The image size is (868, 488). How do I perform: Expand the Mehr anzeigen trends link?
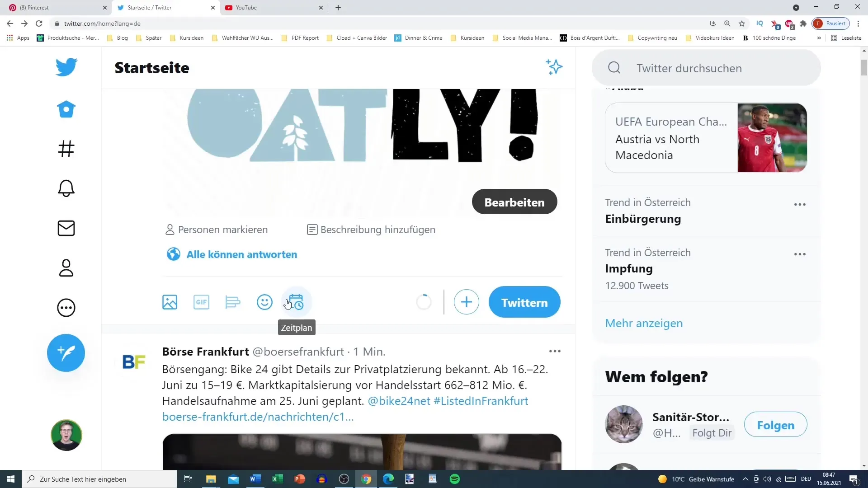[x=644, y=322]
